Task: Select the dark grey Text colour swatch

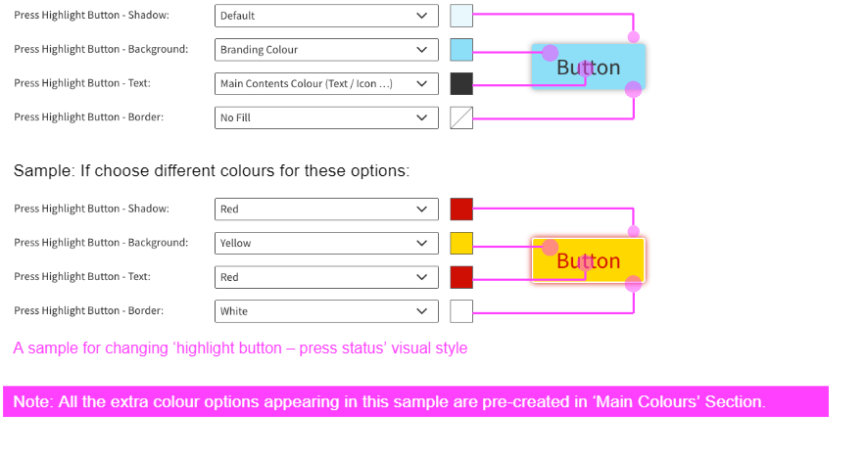Action: click(461, 84)
